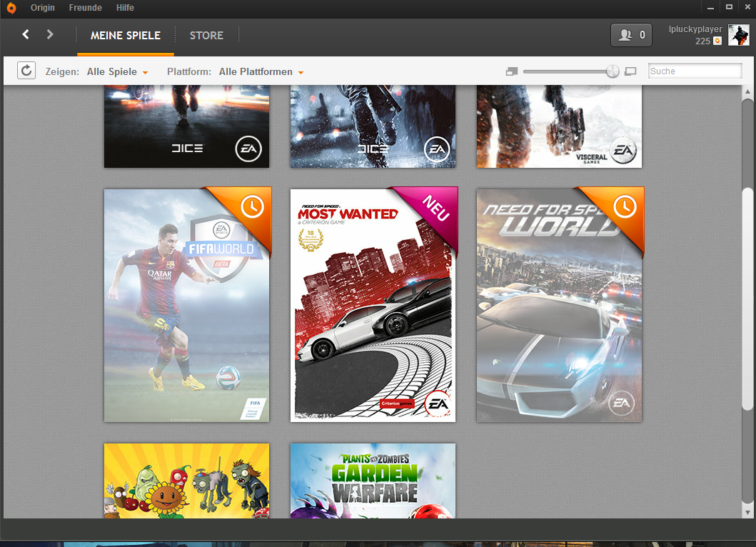Select the large grid view icon
Image resolution: width=756 pixels, height=547 pixels.
coord(630,71)
